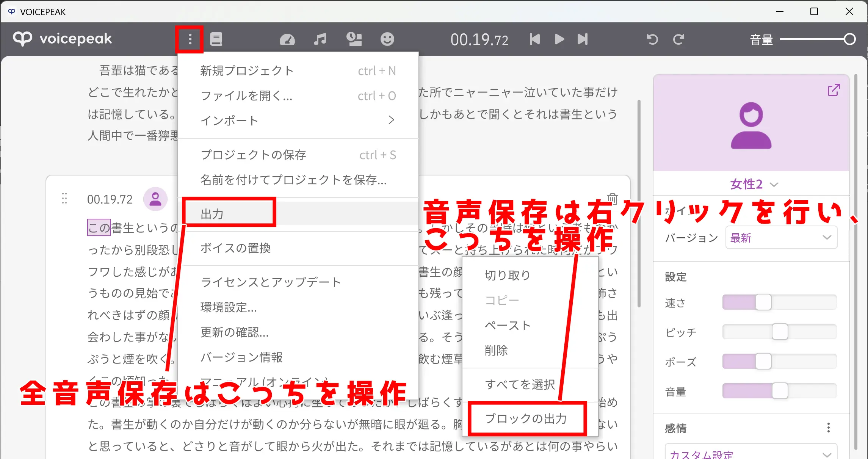Open the dictionary book icon

(x=216, y=39)
